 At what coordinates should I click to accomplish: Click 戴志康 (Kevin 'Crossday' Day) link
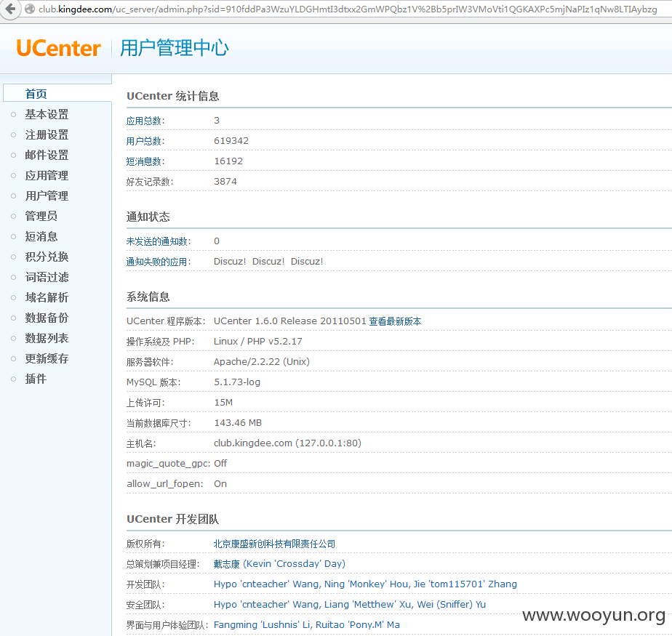click(x=279, y=564)
